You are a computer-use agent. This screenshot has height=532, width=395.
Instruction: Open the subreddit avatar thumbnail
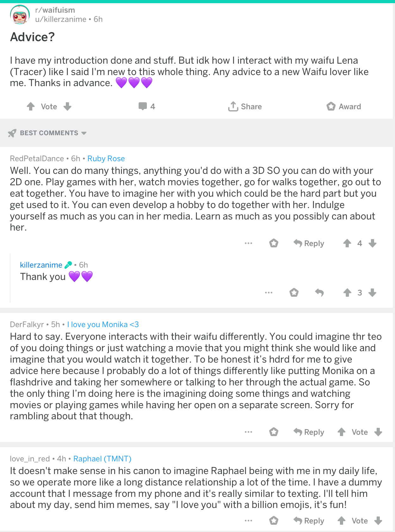pos(20,15)
